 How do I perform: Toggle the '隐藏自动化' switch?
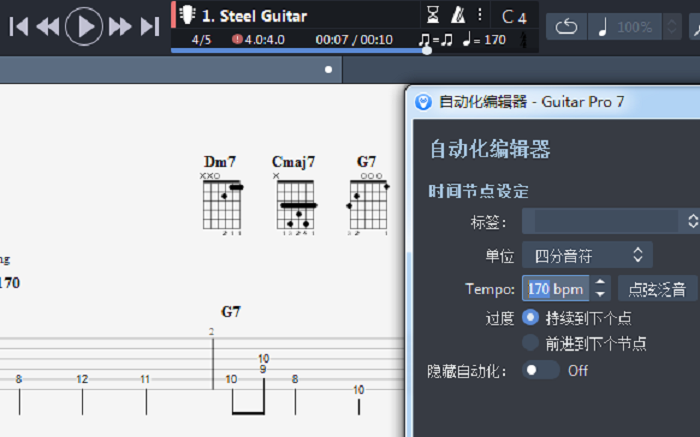coord(541,370)
